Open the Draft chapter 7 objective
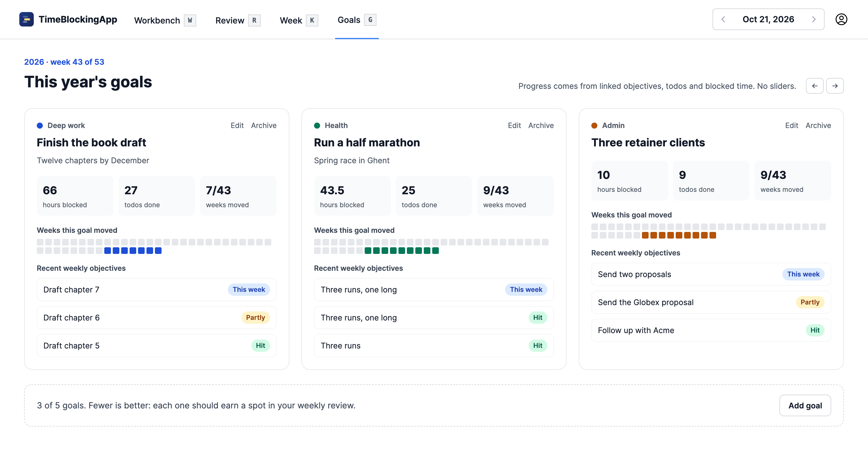This screenshot has height=456, width=868. point(156,290)
